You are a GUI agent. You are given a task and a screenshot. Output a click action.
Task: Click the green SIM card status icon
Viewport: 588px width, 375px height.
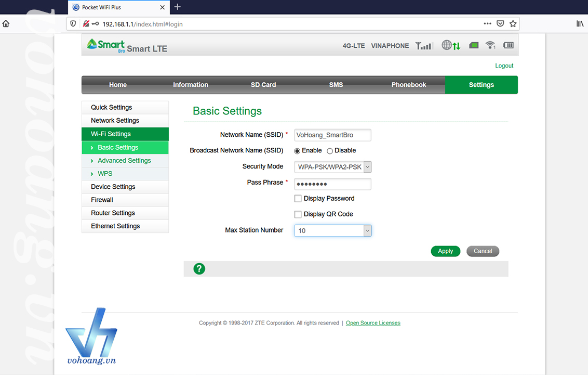pyautogui.click(x=474, y=45)
